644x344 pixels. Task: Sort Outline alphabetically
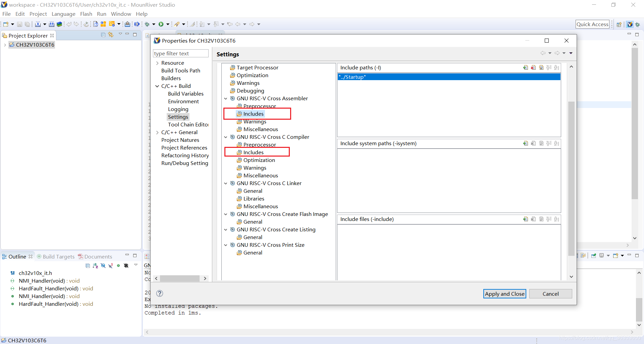pos(95,266)
